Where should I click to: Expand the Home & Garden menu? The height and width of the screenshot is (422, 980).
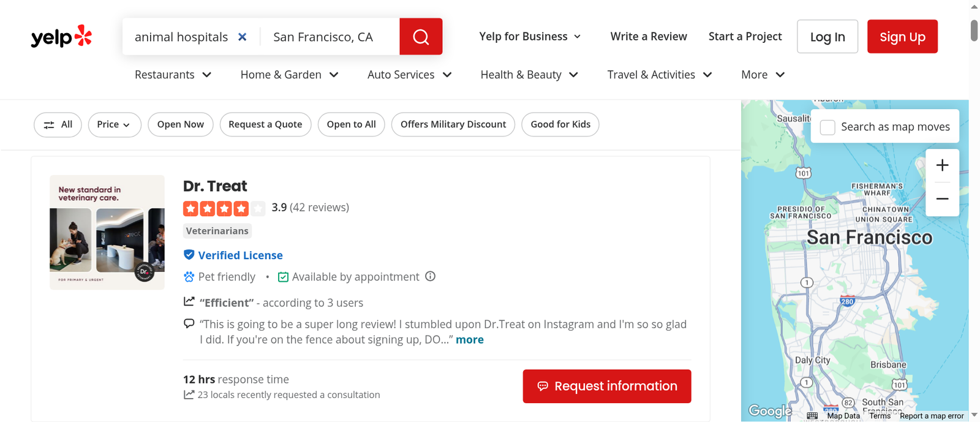289,75
